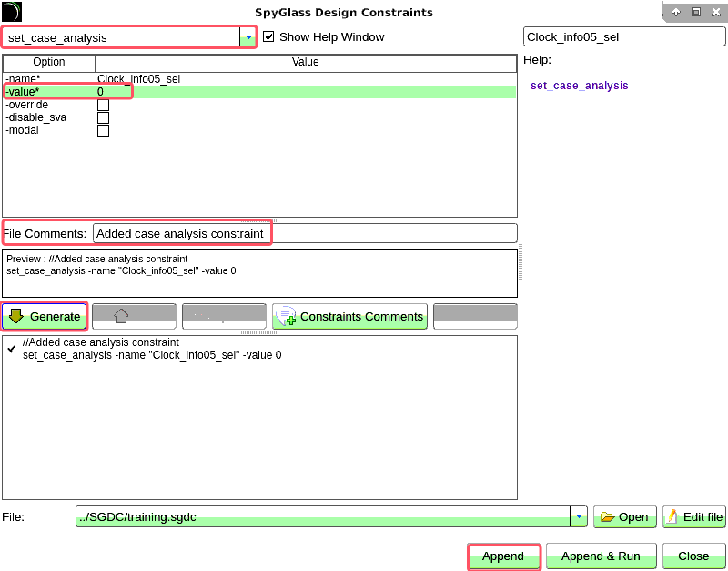Screen dimensions: 728x571
Task: Select the generated set_case_analysis constraint line
Action: click(x=152, y=355)
